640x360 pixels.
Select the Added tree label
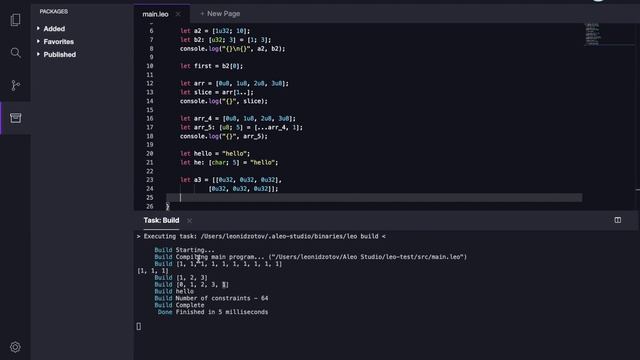[x=54, y=29]
